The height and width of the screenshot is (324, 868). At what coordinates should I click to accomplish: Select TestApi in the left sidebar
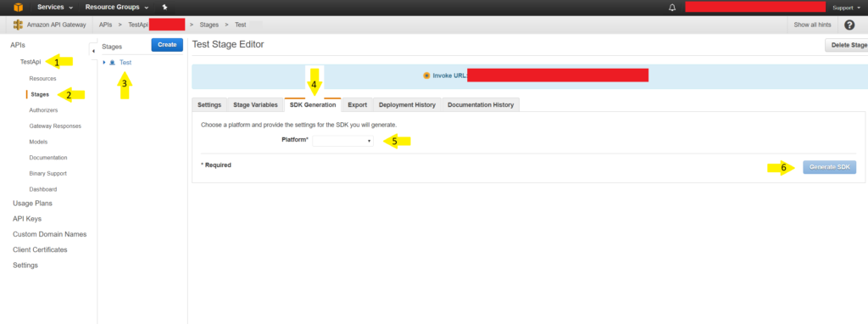pyautogui.click(x=31, y=62)
